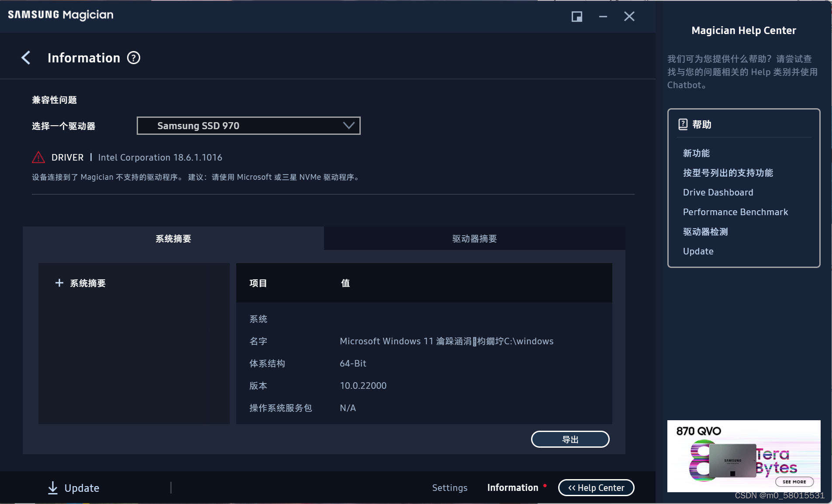The image size is (832, 504).
Task: Open the Samsung SSD 970 drive dropdown
Action: tap(249, 126)
